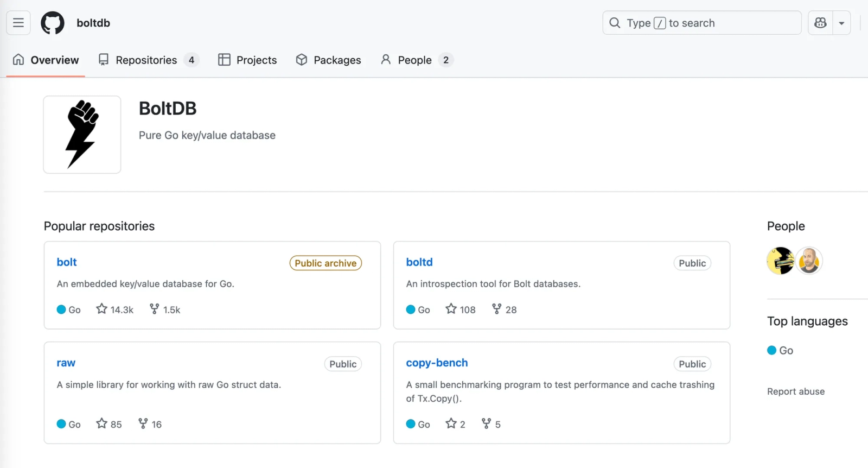
Task: Open the bolt repository link
Action: click(x=67, y=262)
